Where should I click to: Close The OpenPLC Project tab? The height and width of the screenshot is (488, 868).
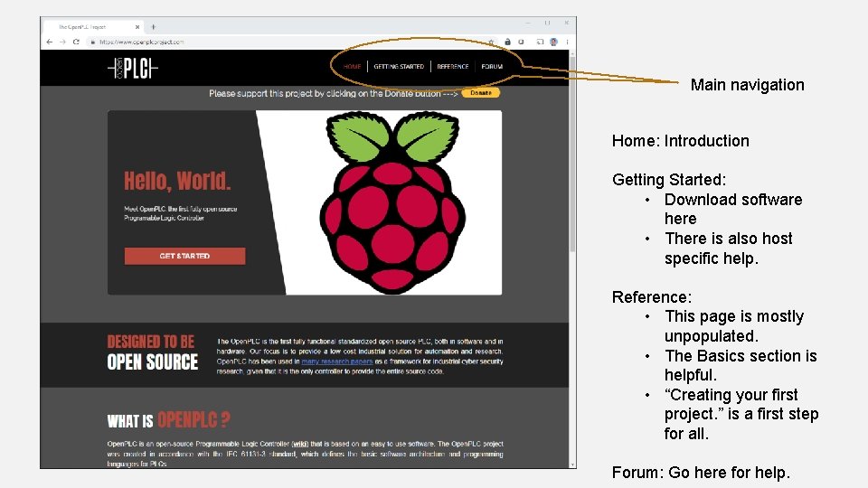pyautogui.click(x=137, y=26)
